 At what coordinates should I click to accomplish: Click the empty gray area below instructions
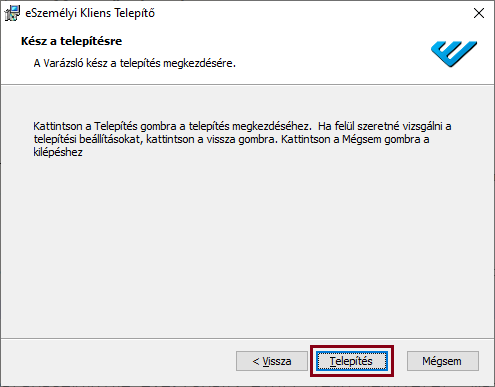(x=247, y=247)
